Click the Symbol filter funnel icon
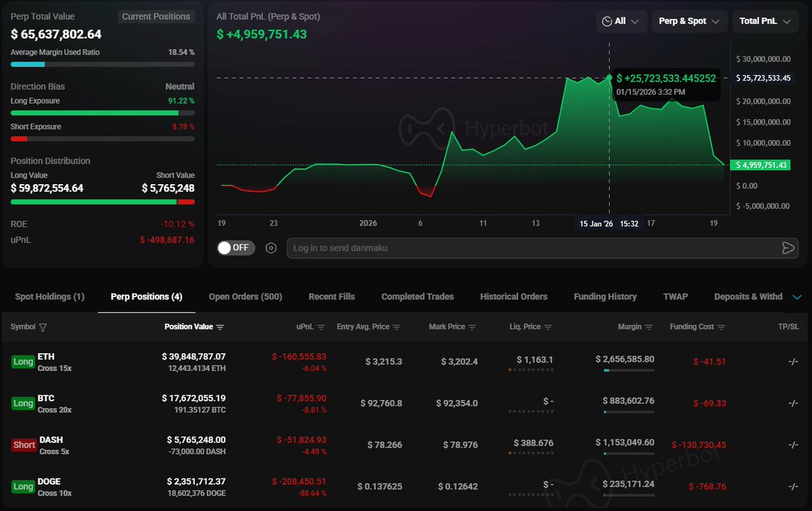Screen dimensions: 812x511 click(x=43, y=328)
